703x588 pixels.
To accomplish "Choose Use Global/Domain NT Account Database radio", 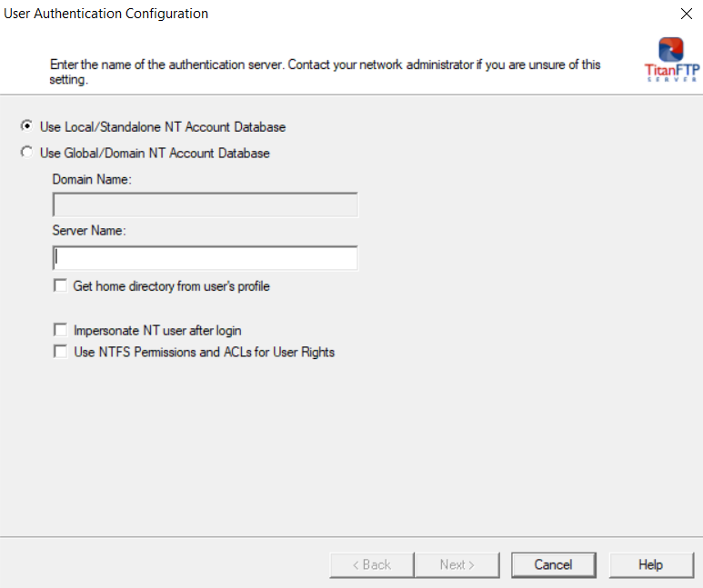I will click(x=26, y=153).
